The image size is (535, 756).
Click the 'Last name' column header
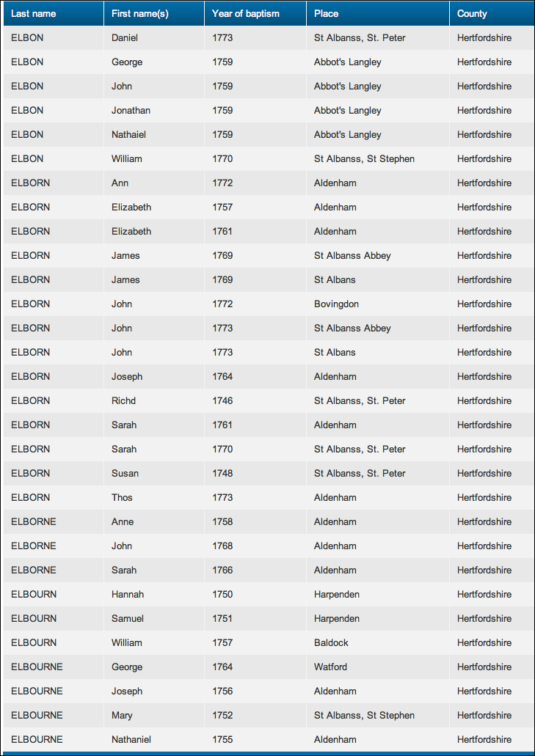click(34, 14)
